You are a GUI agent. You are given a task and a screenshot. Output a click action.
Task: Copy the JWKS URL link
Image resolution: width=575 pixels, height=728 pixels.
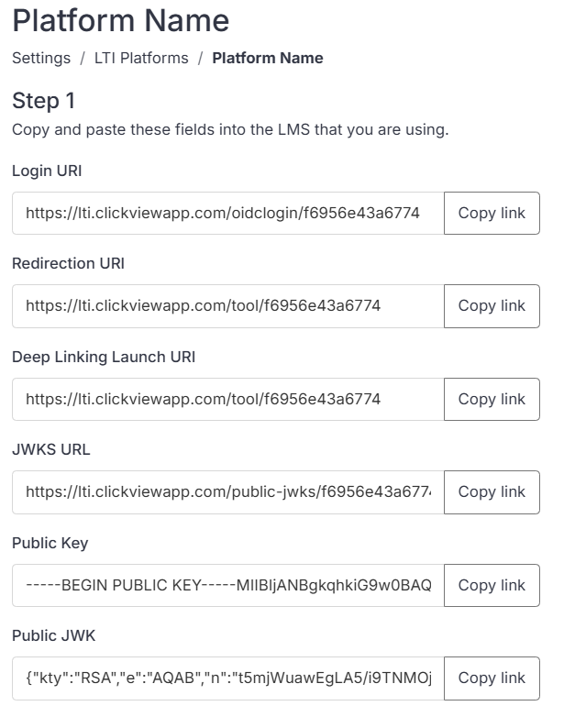[x=492, y=492]
